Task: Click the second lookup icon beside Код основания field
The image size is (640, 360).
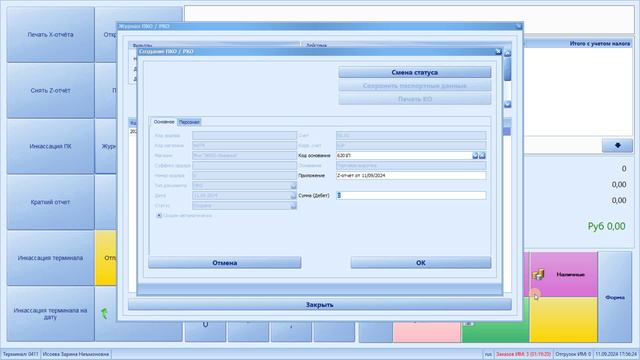Action: [x=482, y=156]
